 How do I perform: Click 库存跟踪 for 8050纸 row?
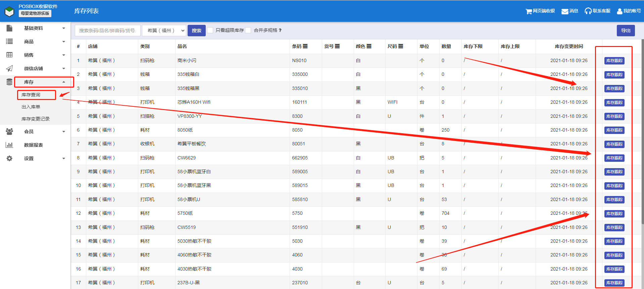(614, 130)
